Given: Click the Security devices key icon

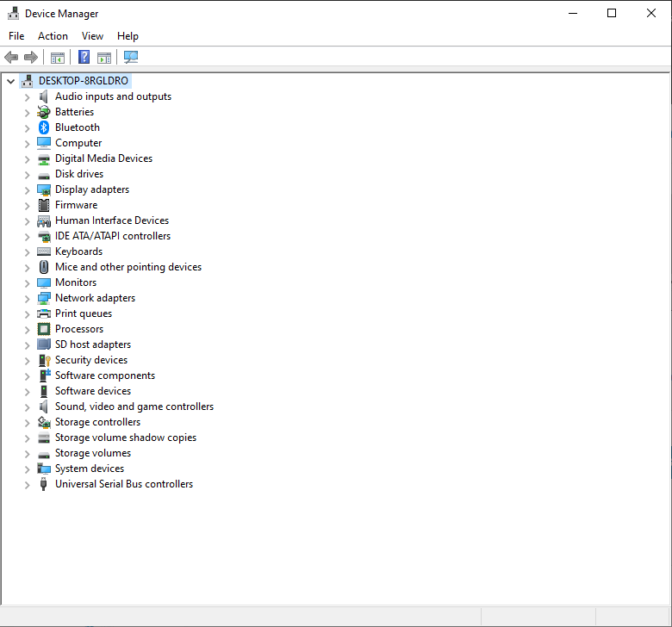Looking at the screenshot, I should pos(44,360).
